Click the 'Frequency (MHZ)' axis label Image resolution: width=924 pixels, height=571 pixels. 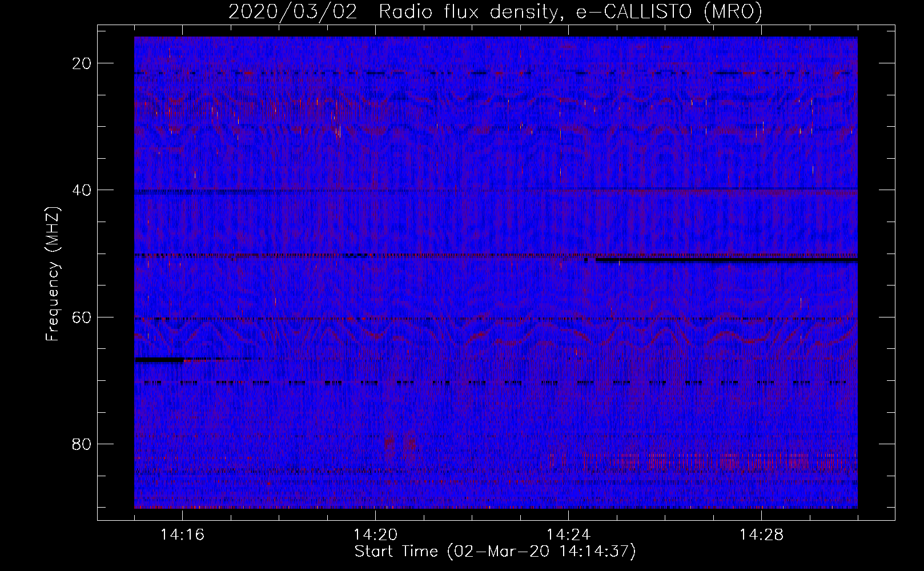(x=53, y=274)
